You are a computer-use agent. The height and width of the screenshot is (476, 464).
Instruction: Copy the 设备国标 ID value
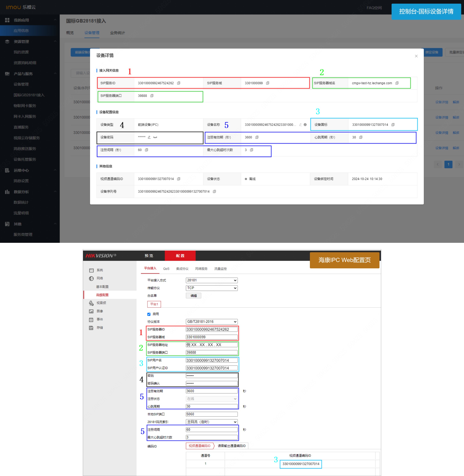tap(393, 125)
